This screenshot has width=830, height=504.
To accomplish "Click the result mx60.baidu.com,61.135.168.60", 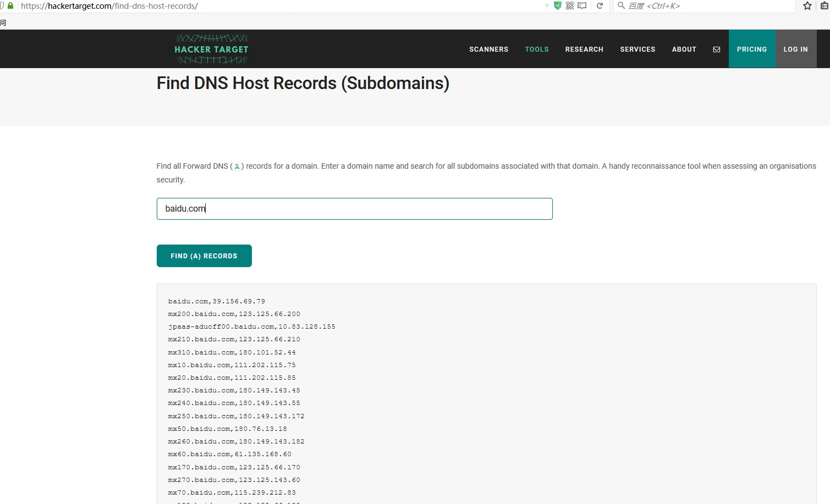I will 230,454.
